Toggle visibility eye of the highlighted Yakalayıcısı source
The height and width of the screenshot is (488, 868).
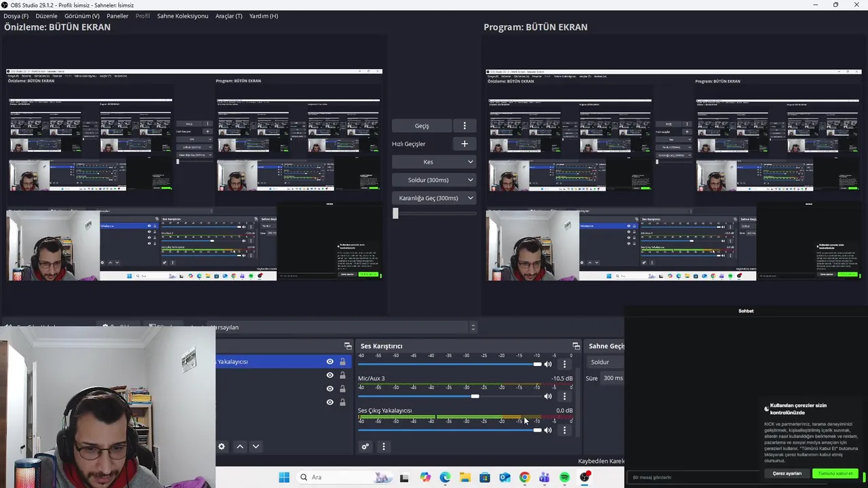(x=330, y=362)
